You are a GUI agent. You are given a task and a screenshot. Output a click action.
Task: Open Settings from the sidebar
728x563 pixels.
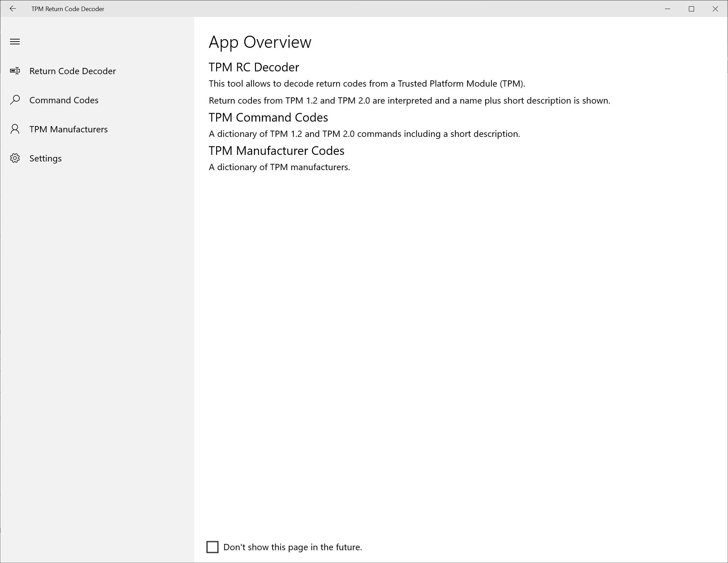tap(45, 158)
